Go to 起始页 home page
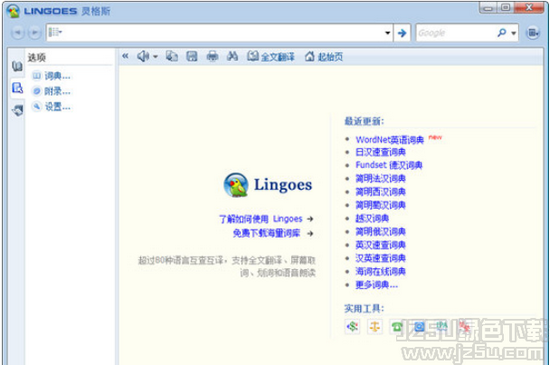The image size is (550, 365). pyautogui.click(x=324, y=56)
